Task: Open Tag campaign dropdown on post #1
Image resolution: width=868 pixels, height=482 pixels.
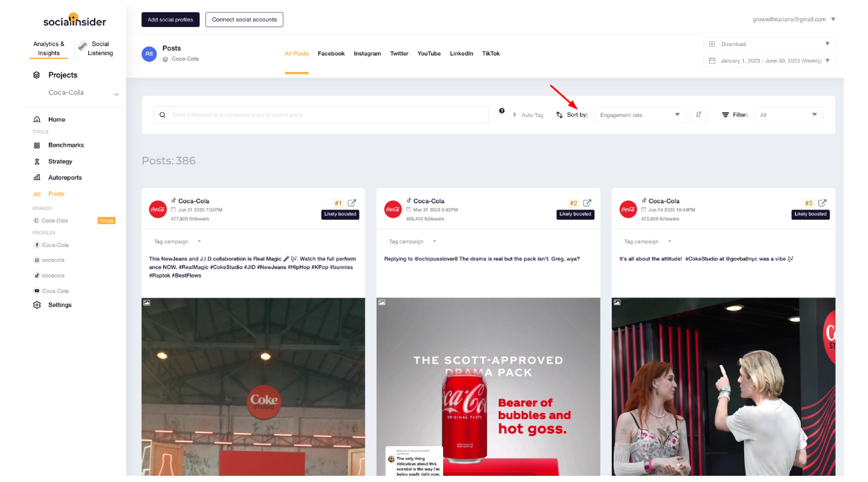Action: (x=178, y=242)
